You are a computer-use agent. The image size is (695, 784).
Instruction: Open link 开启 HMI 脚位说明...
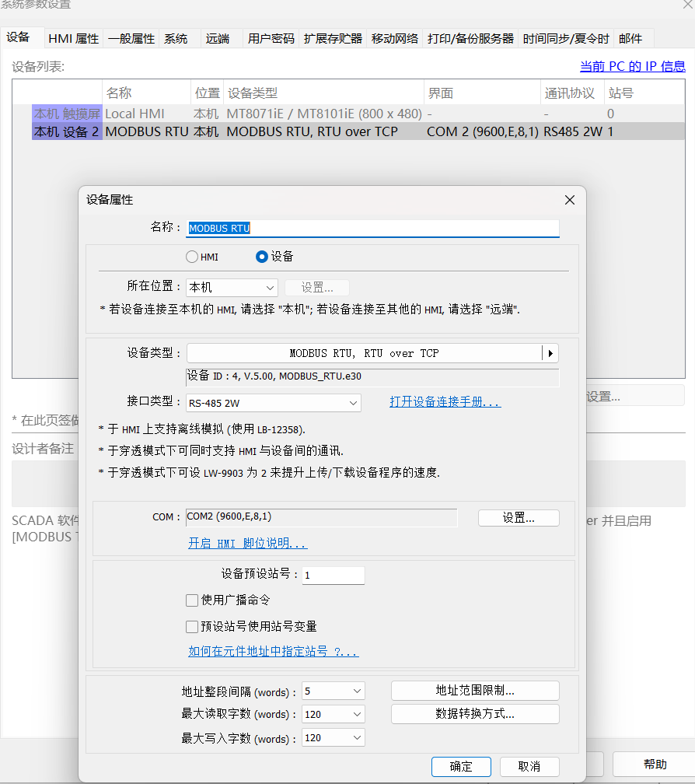248,544
